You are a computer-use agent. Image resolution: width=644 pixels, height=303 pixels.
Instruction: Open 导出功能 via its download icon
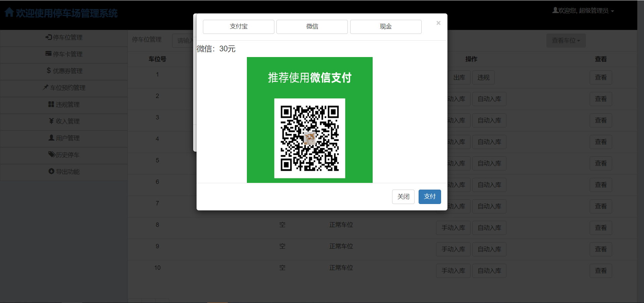(51, 171)
